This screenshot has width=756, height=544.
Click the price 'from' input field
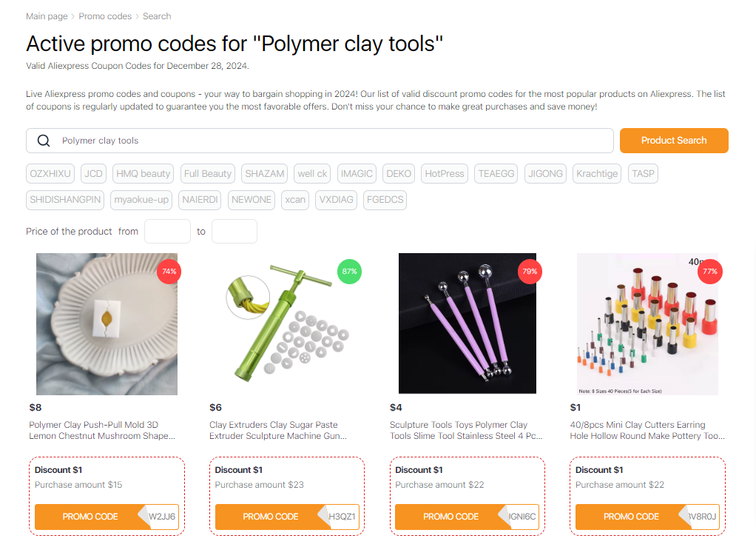(167, 232)
